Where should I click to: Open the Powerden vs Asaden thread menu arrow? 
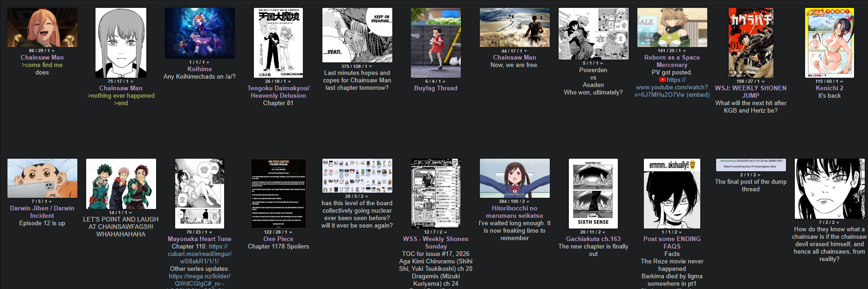[x=601, y=63]
